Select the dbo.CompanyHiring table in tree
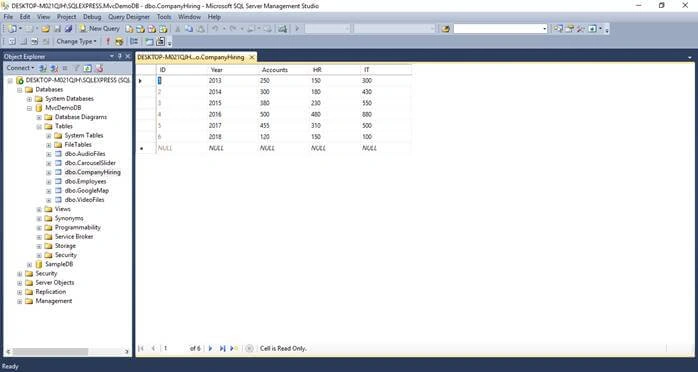This screenshot has height=372, width=698. tap(93, 172)
